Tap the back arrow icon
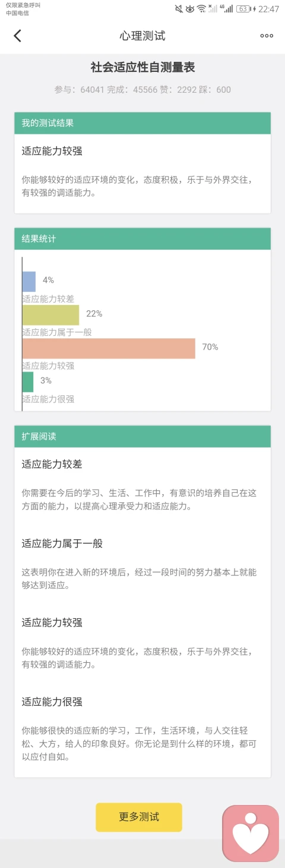The height and width of the screenshot is (868, 285). click(17, 36)
